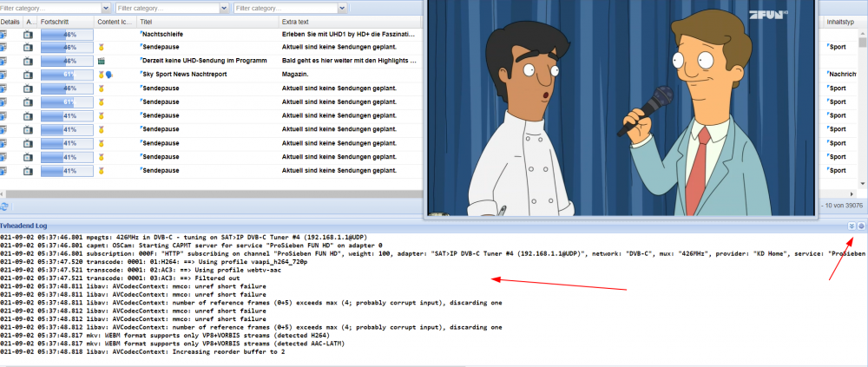Open Tvheadend Log debug settings gear icon
The width and height of the screenshot is (868, 367).
point(861,226)
